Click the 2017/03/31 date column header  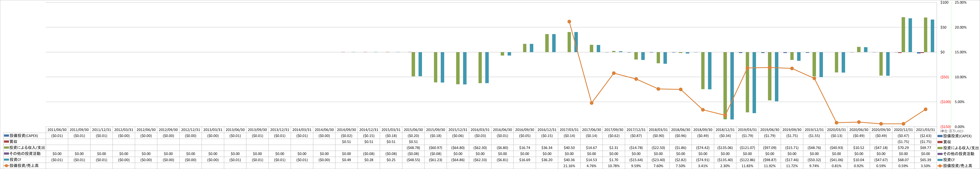click(569, 130)
